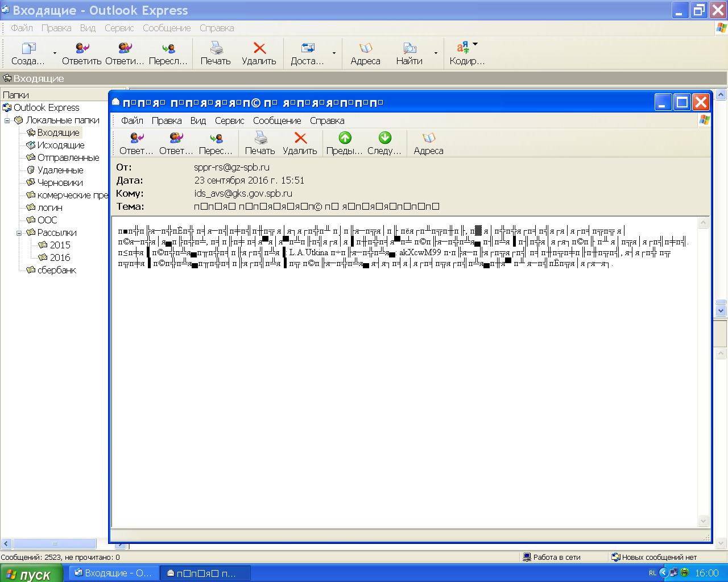Collapse the Локальные папки tree node
The height and width of the screenshot is (582, 728).
[x=7, y=120]
